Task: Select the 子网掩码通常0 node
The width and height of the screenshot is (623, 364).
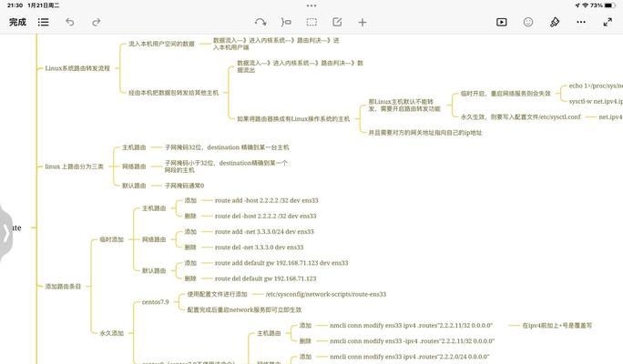Action: pyautogui.click(x=184, y=186)
